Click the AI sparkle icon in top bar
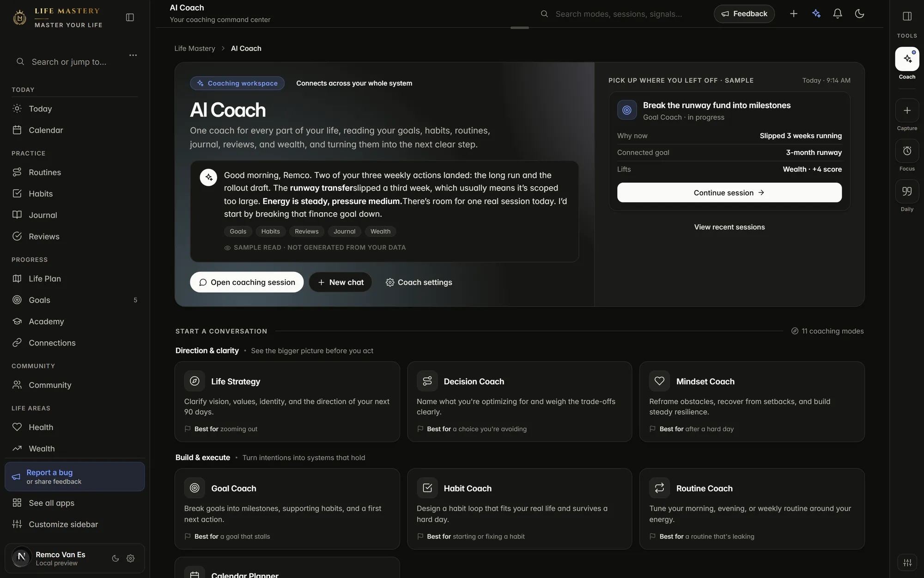The height and width of the screenshot is (578, 924). (x=816, y=14)
